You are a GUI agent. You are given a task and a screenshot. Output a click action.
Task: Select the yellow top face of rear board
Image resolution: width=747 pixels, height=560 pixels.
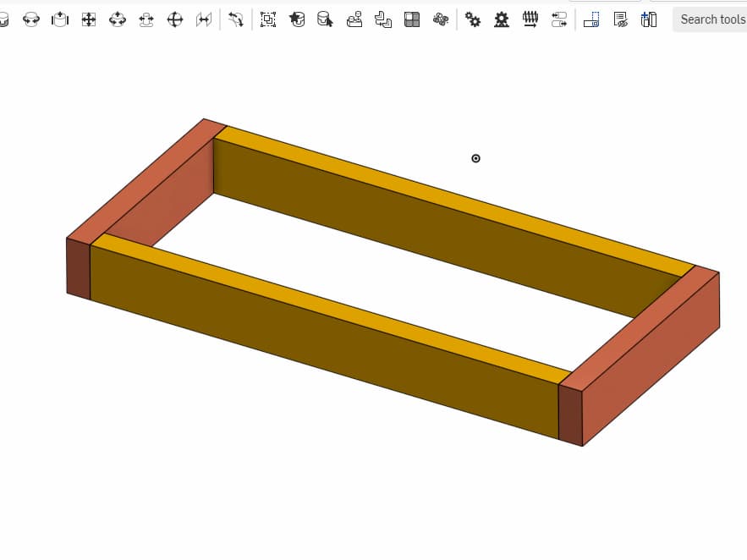click(x=455, y=201)
